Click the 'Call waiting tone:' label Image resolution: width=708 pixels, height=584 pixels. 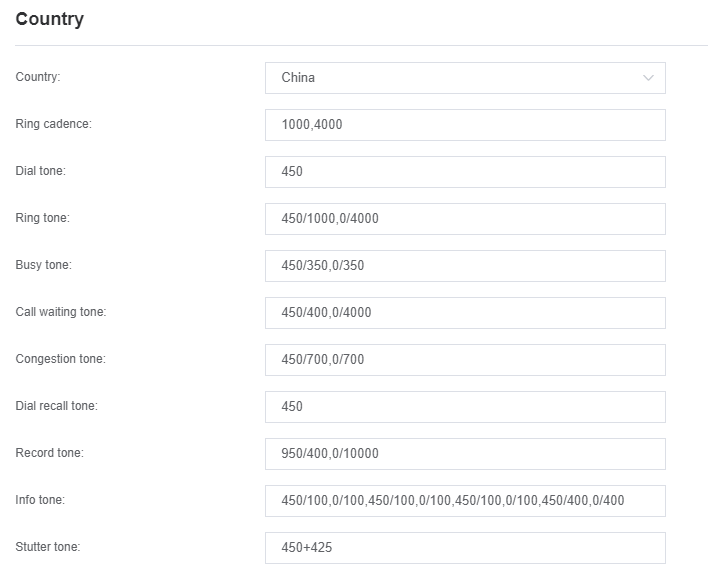coord(61,312)
